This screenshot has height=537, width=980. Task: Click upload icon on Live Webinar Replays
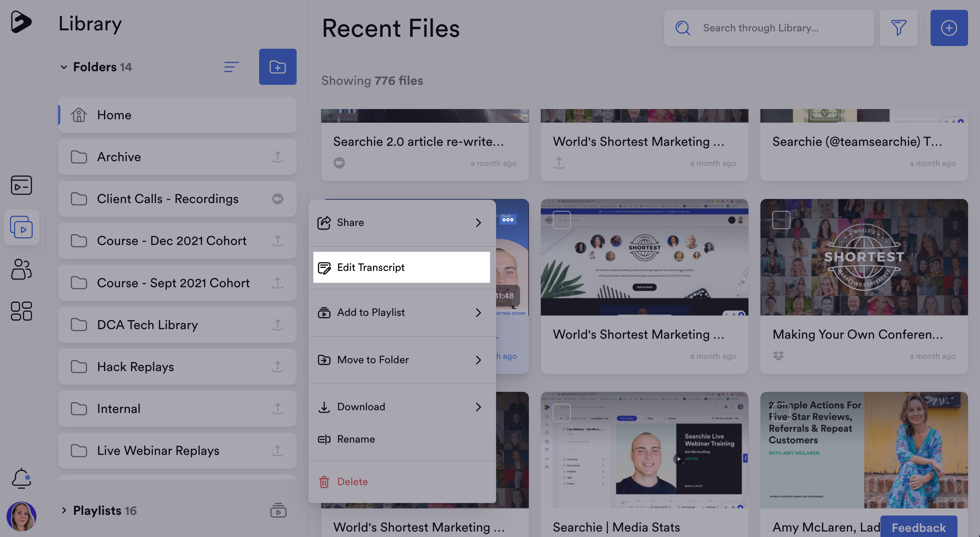click(x=278, y=451)
